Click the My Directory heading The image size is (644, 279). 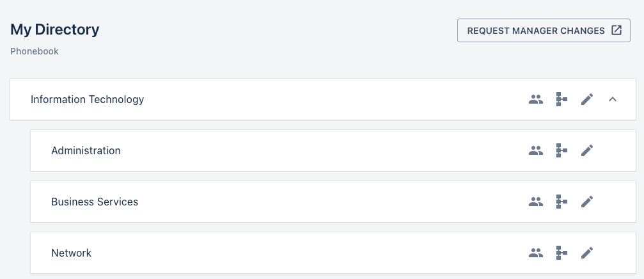pos(55,29)
